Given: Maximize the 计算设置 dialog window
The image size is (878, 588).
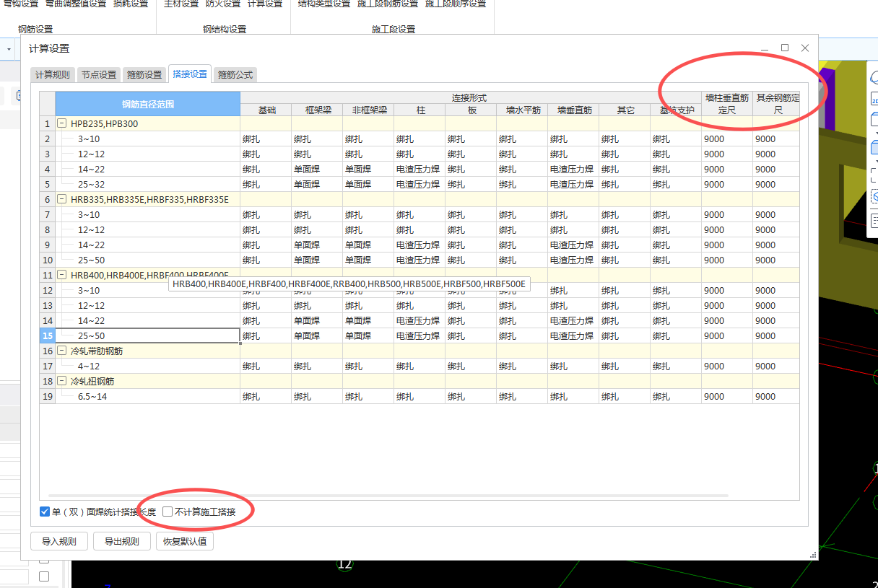Looking at the screenshot, I should tap(785, 48).
